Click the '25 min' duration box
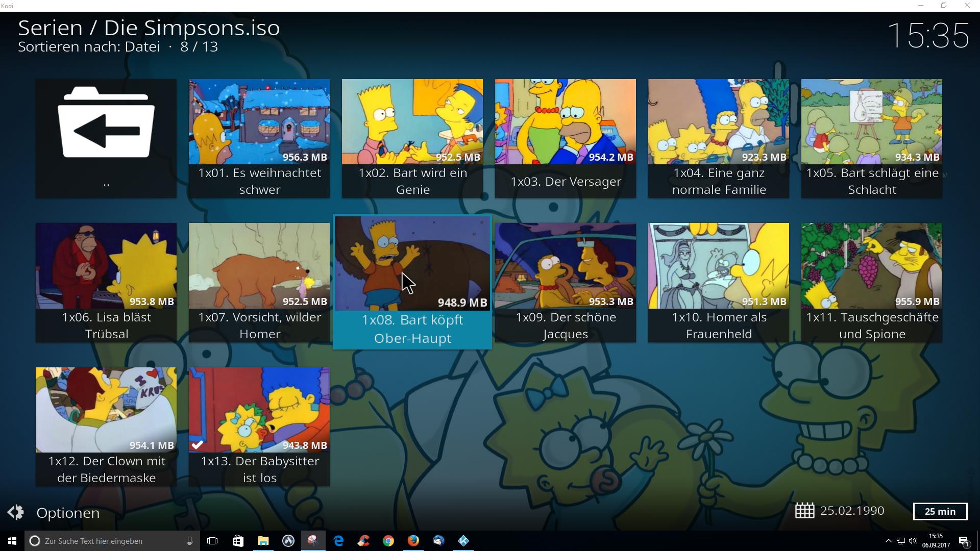 [x=940, y=511]
